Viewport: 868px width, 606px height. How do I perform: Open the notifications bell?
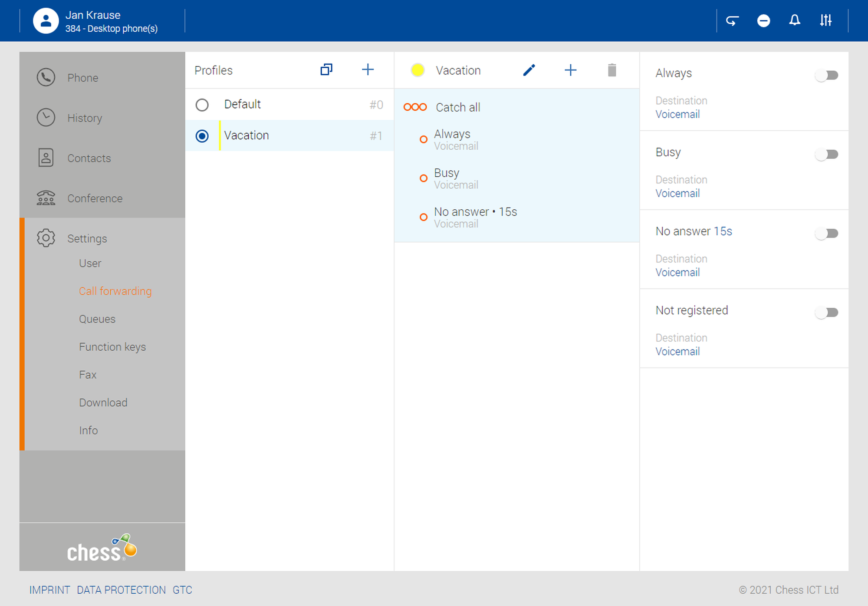[x=794, y=20]
